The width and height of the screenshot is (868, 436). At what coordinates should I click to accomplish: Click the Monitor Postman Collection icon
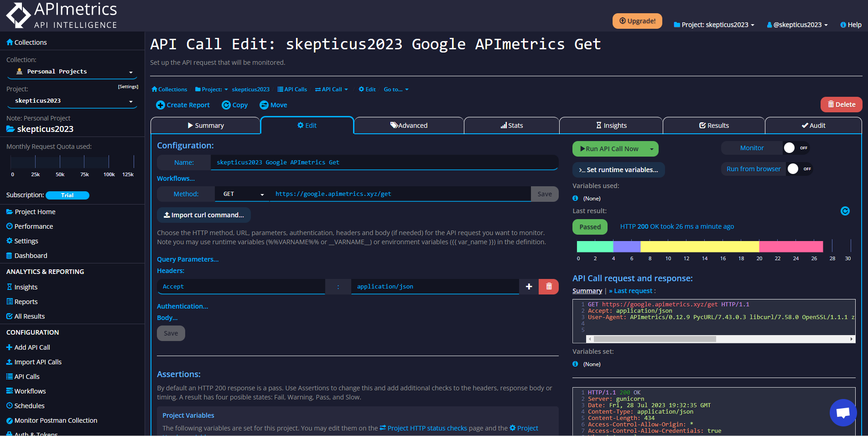(10, 420)
